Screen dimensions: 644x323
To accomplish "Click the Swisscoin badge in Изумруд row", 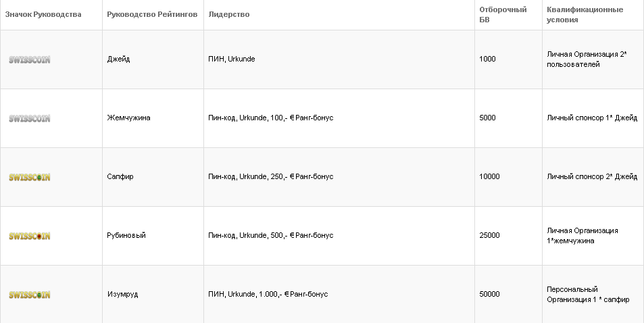I will [30, 295].
